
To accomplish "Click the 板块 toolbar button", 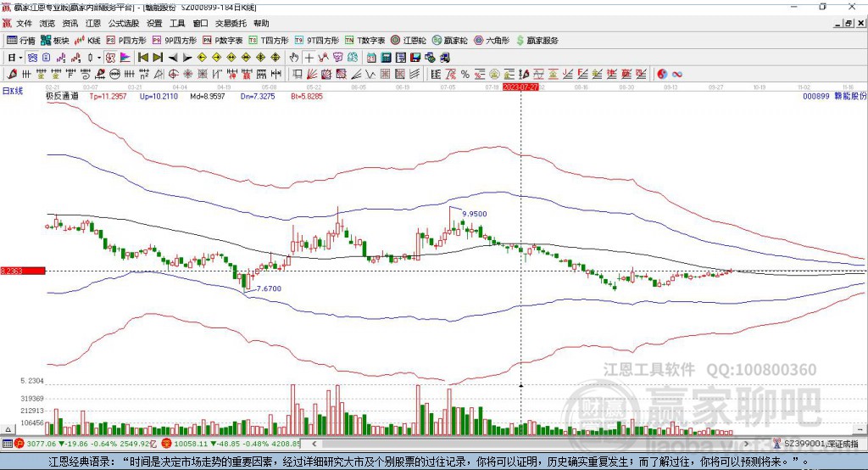I will tap(55, 41).
